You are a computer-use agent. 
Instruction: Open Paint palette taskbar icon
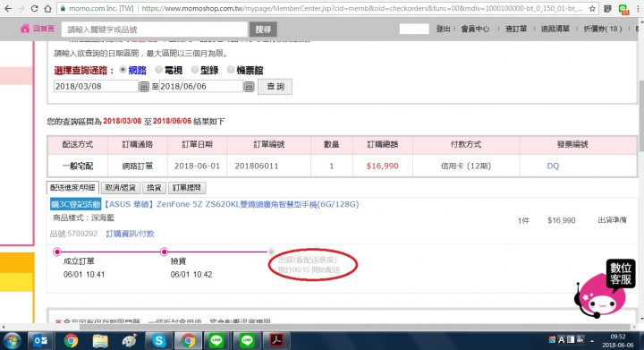pos(130,340)
